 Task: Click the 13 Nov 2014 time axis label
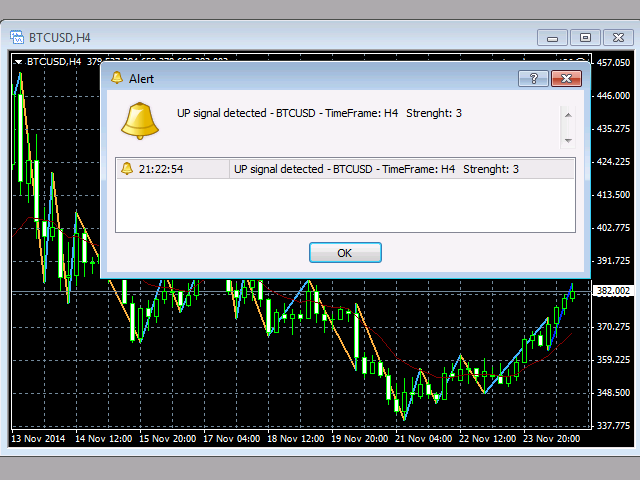(x=39, y=438)
